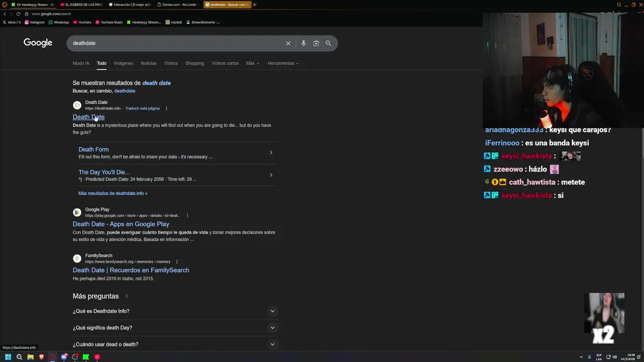Switch to the Hawkeyyy Stream browser tab
Screen dimensions: 644x362
point(33,5)
